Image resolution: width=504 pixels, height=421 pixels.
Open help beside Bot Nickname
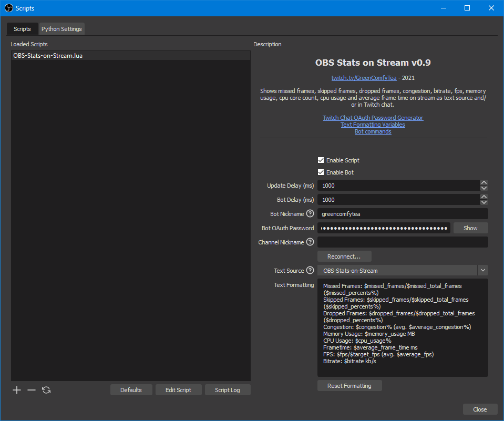310,213
